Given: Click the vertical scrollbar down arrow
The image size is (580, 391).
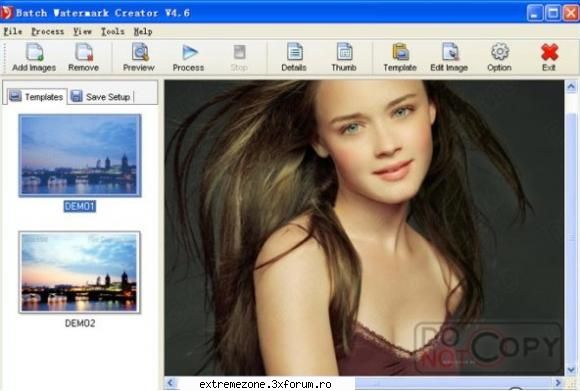Looking at the screenshot, I should click(x=571, y=370).
